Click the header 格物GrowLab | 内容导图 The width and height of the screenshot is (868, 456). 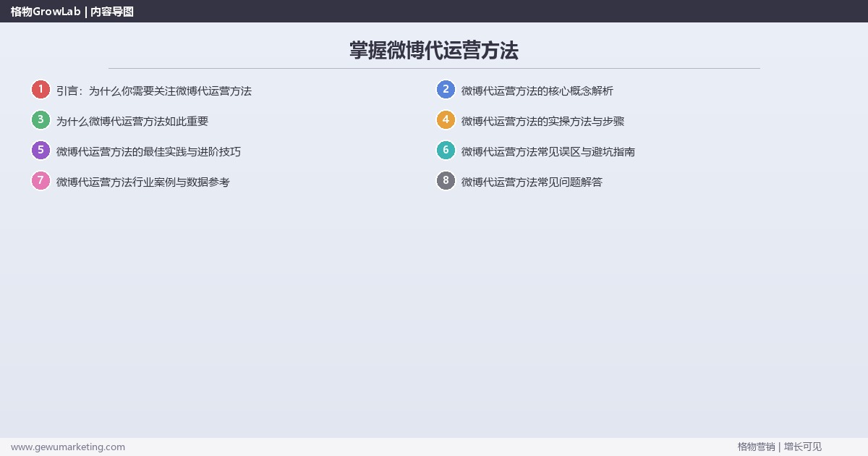(72, 12)
